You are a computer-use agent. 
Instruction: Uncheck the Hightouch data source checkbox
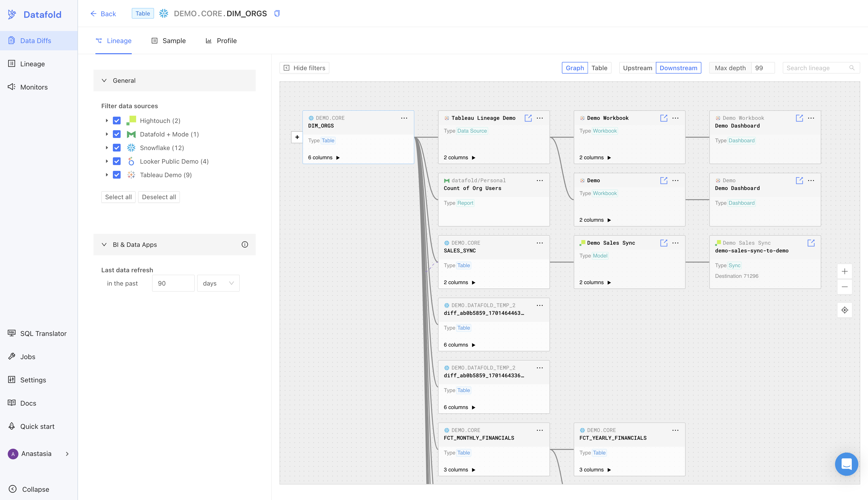coord(117,121)
